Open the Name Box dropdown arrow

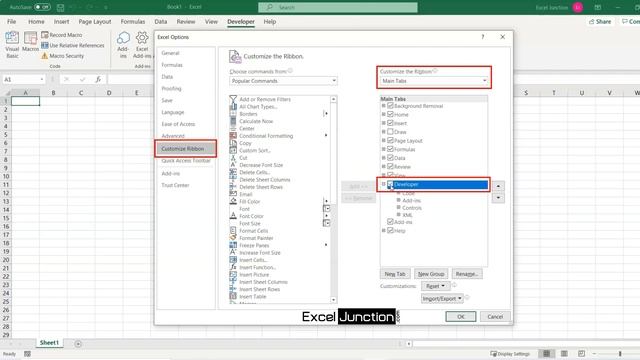tap(42, 79)
